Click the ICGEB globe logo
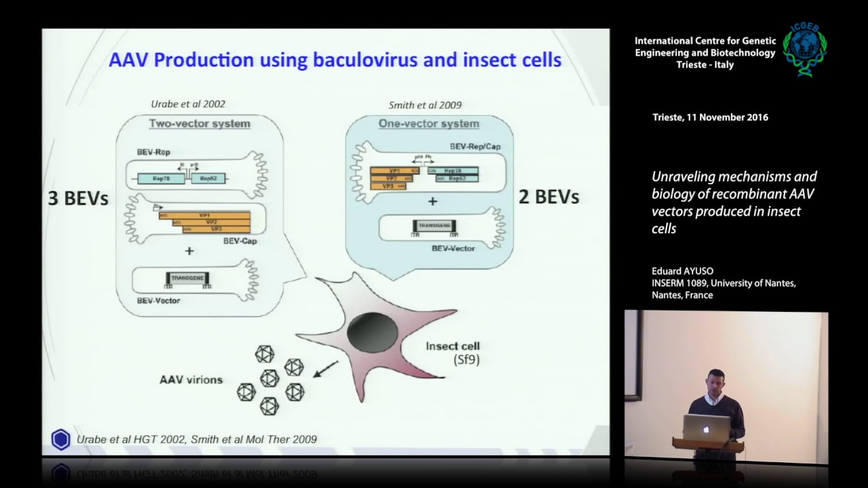This screenshot has height=488, width=868. point(805,50)
